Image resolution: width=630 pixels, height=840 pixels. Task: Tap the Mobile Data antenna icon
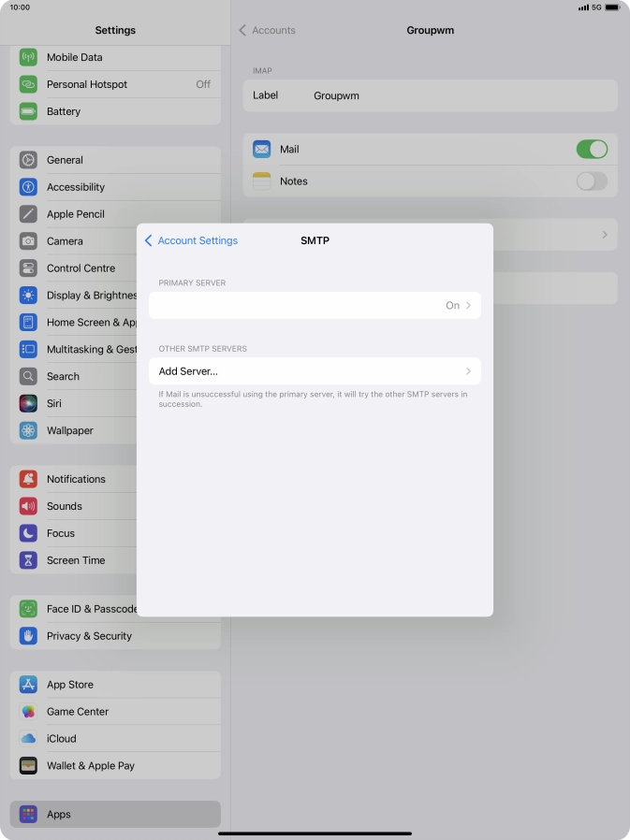(x=28, y=57)
